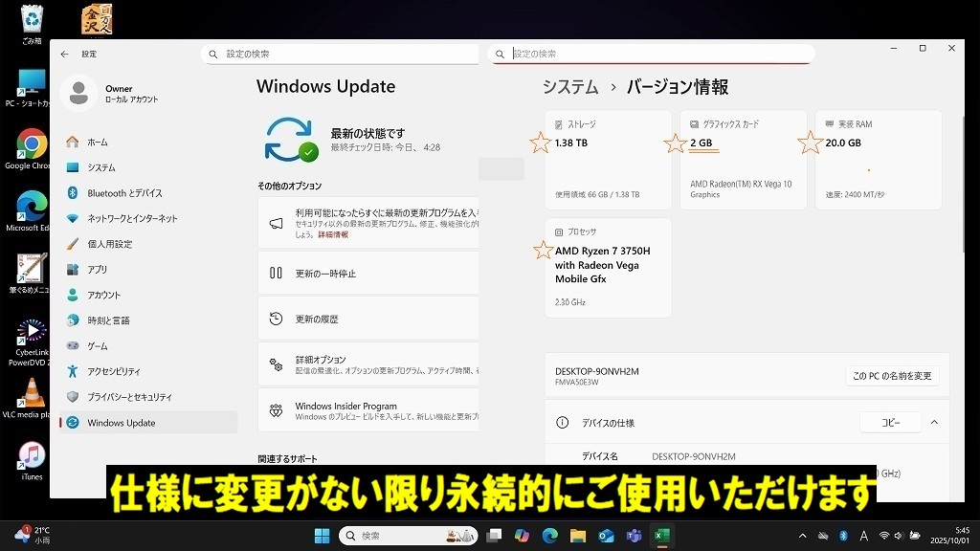Click the Excel icon in taskbar

click(x=660, y=536)
